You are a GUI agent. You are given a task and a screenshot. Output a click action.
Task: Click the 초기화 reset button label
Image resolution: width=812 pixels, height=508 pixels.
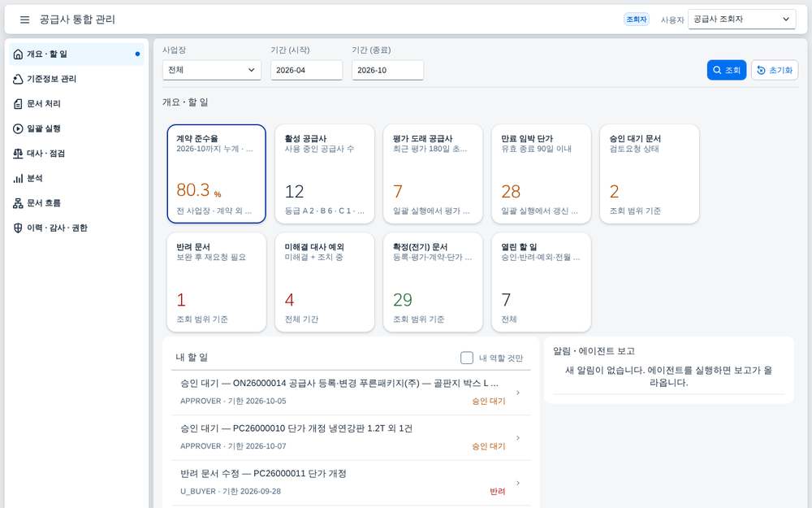click(780, 70)
